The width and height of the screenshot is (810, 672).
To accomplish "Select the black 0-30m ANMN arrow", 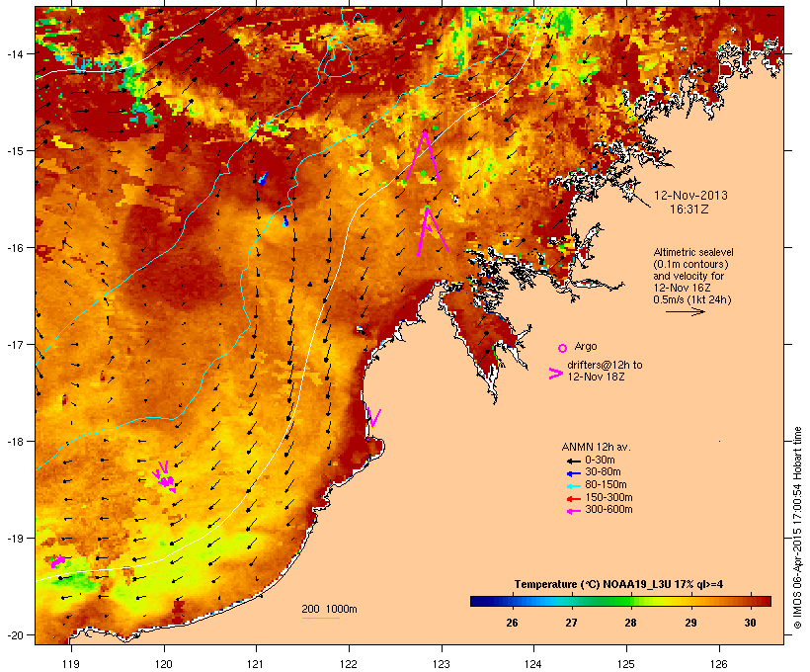I will [573, 461].
